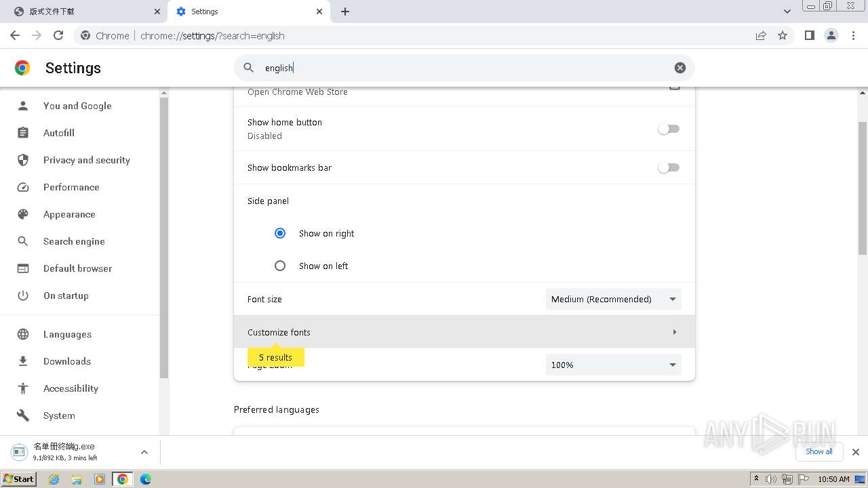Click Show all downloads button
This screenshot has height=488, width=868.
[818, 451]
